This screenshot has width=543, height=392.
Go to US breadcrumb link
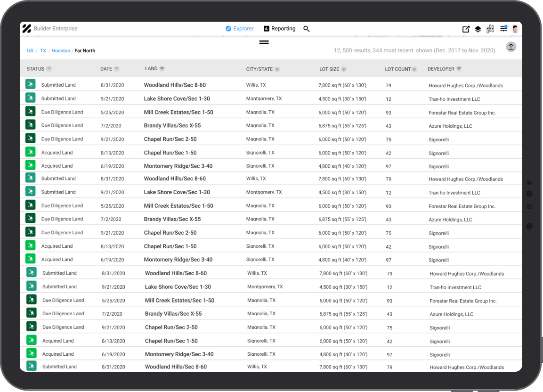30,50
